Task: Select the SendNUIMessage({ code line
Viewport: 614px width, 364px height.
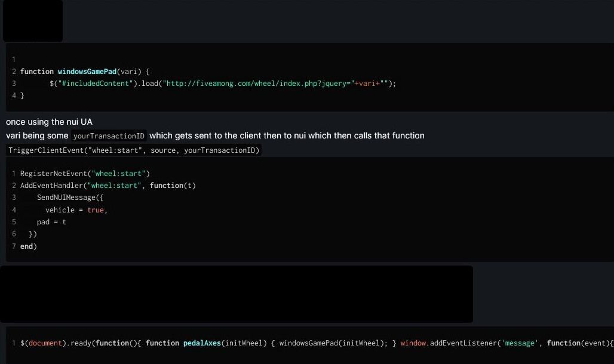Action: pyautogui.click(x=70, y=198)
